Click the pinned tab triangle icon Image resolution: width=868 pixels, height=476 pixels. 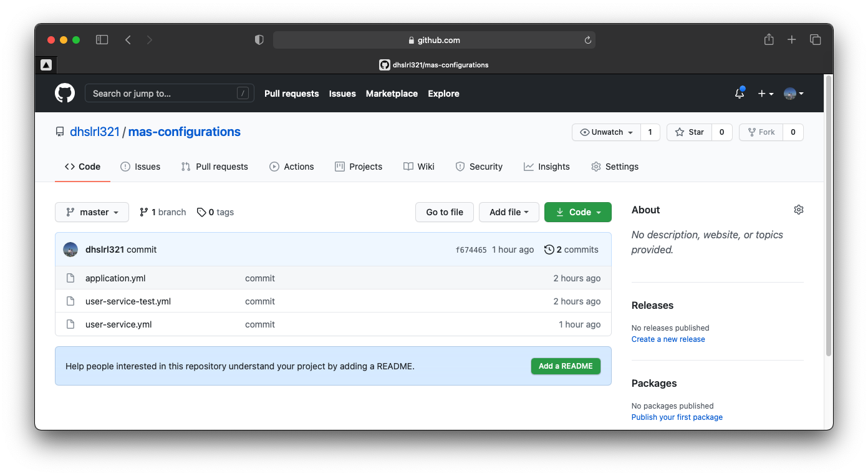[x=46, y=65]
